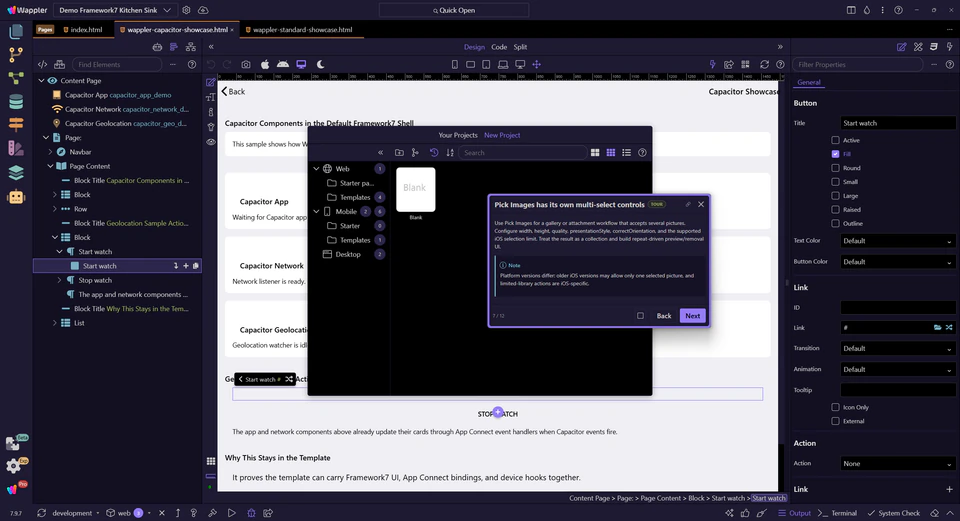960x521 pixels.
Task: Open the Button Color dropdown
Action: pyautogui.click(x=897, y=262)
